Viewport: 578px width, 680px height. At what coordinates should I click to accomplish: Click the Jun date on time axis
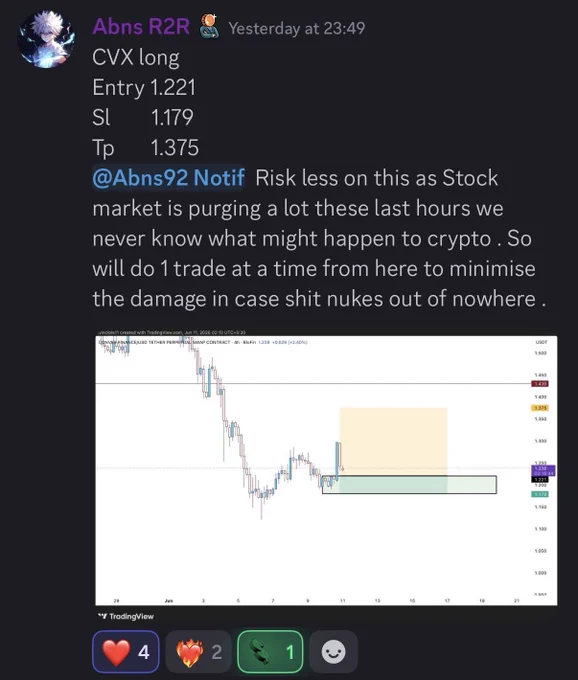click(x=169, y=601)
